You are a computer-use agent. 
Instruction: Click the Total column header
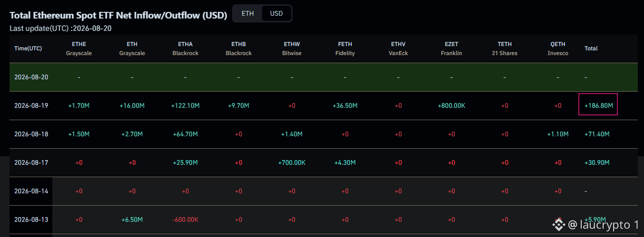click(x=591, y=48)
